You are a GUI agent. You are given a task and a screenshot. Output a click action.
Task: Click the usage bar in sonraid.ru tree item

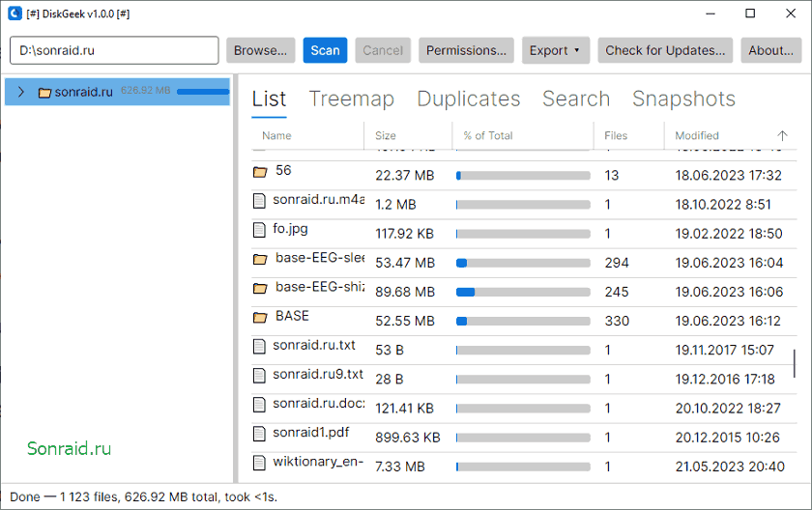click(x=202, y=92)
